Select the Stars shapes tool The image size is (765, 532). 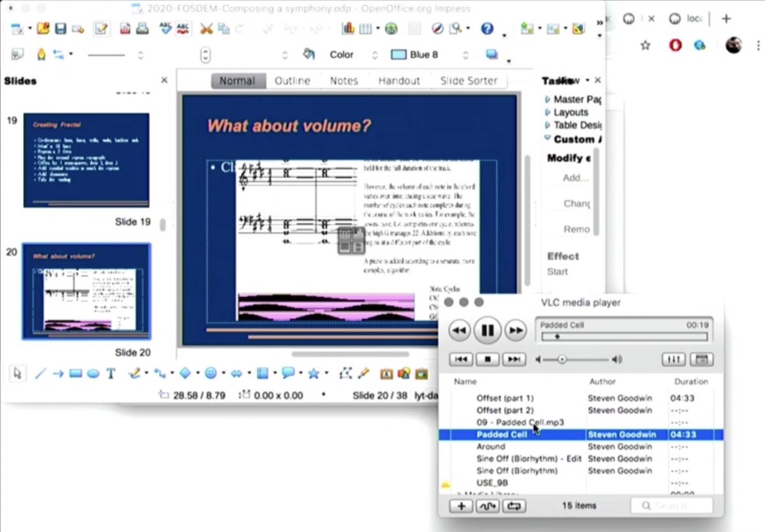pos(313,373)
